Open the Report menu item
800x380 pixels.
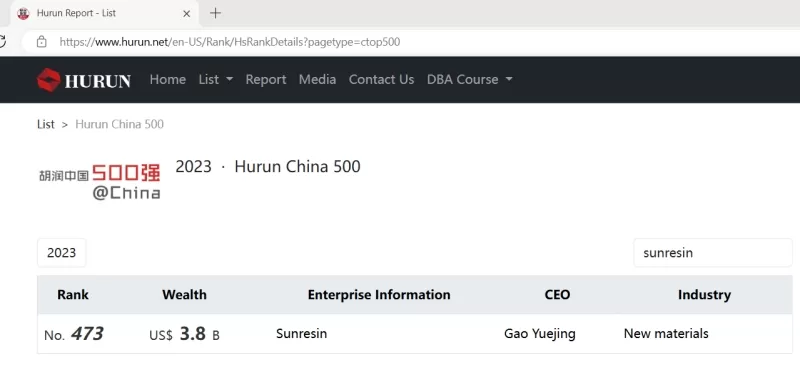tap(266, 80)
